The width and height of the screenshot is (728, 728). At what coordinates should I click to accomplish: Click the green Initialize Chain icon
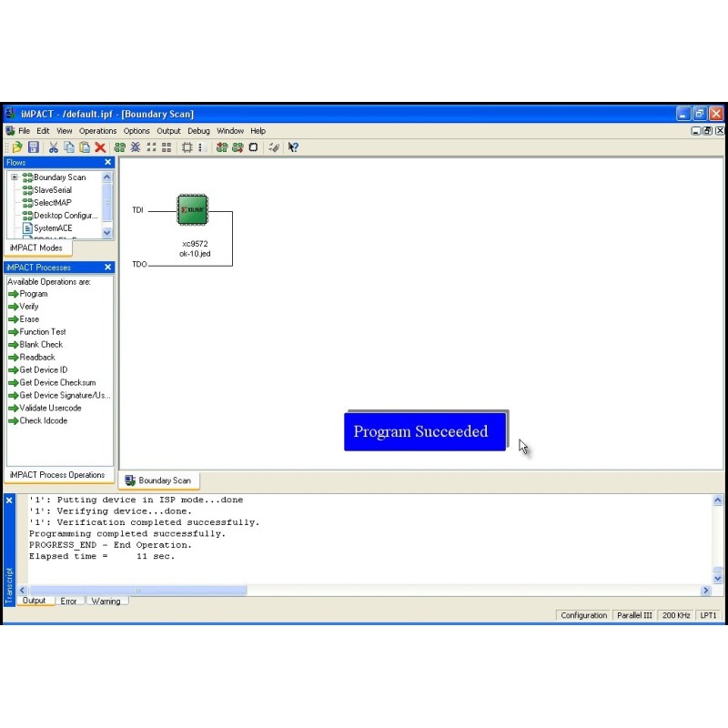pos(120,147)
